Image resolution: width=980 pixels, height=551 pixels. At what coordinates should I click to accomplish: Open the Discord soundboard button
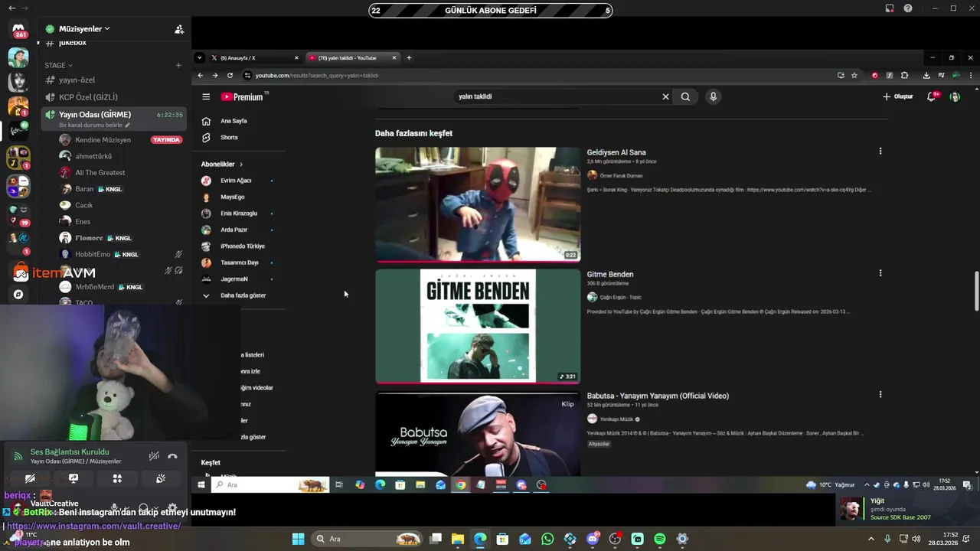pyautogui.click(x=161, y=479)
